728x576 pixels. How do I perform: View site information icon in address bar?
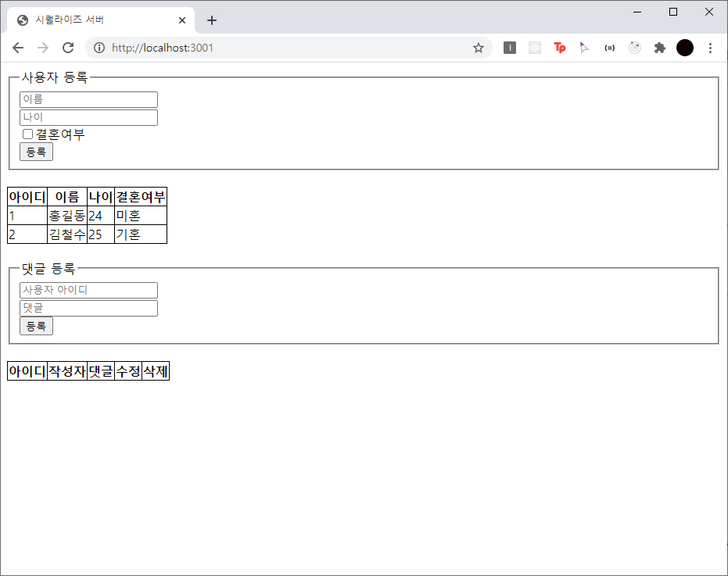click(x=99, y=48)
